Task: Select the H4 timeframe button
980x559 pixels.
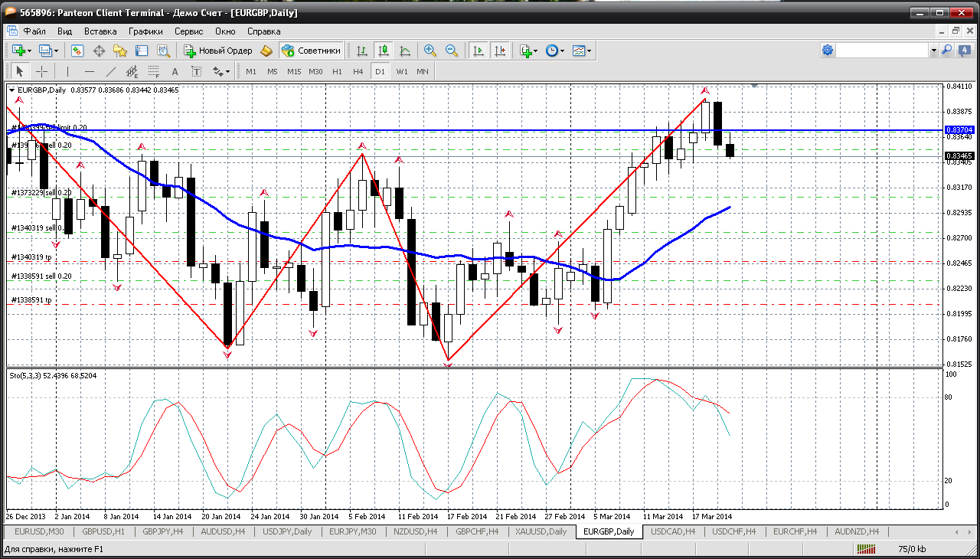Action: click(358, 71)
